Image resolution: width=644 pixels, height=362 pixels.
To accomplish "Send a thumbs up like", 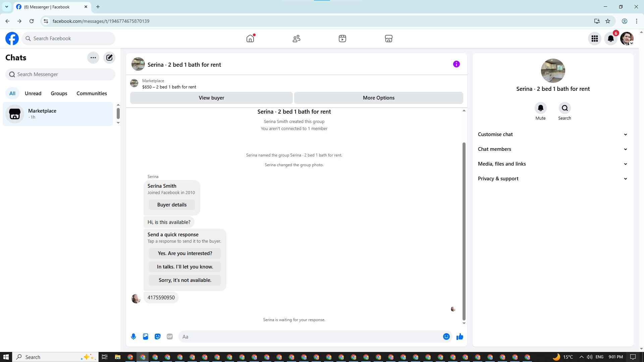I will point(460,337).
